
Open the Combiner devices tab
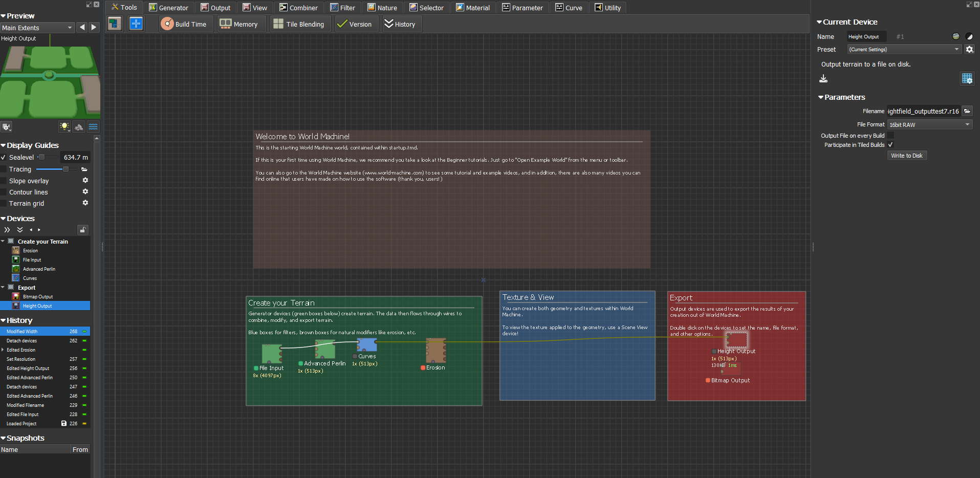point(298,8)
